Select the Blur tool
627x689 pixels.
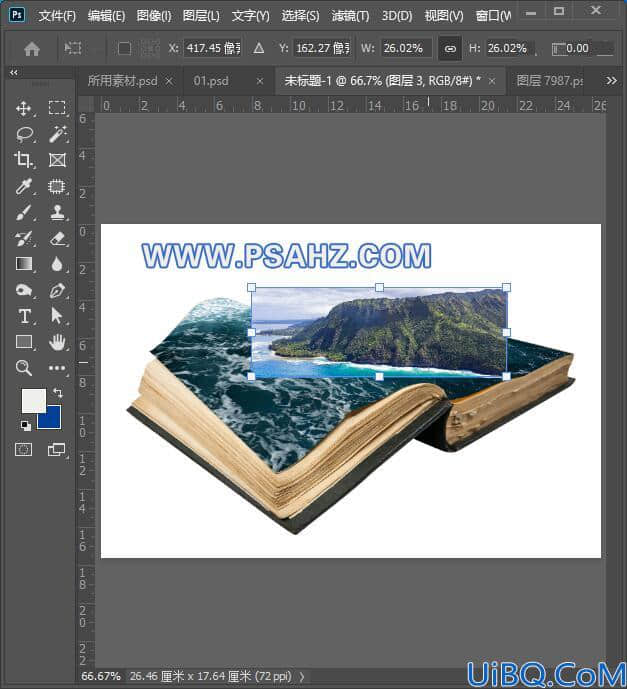(x=57, y=264)
